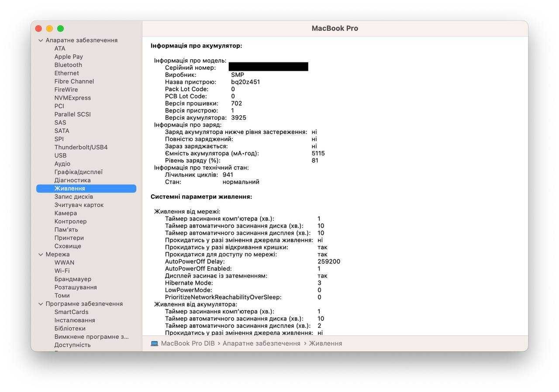Click the Мережа group label
This screenshot has height=392, width=559.
pyautogui.click(x=58, y=254)
